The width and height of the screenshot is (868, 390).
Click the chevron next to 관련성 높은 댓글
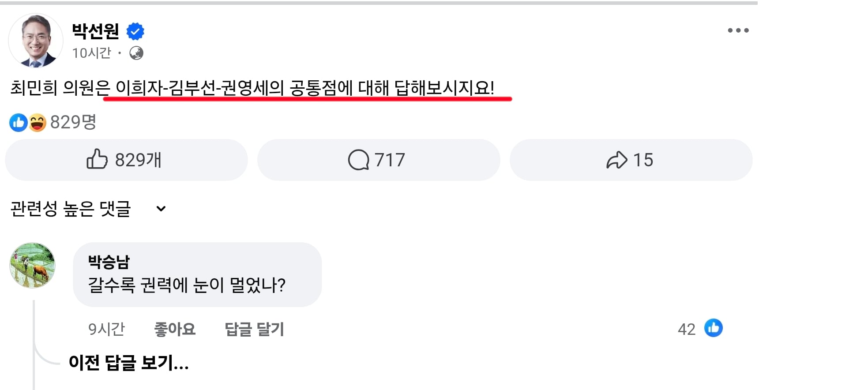(x=161, y=209)
